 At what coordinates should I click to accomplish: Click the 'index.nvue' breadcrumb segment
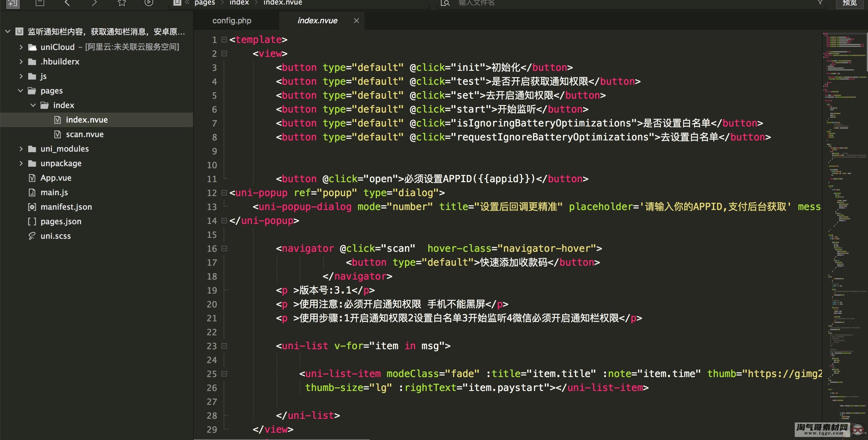(283, 3)
